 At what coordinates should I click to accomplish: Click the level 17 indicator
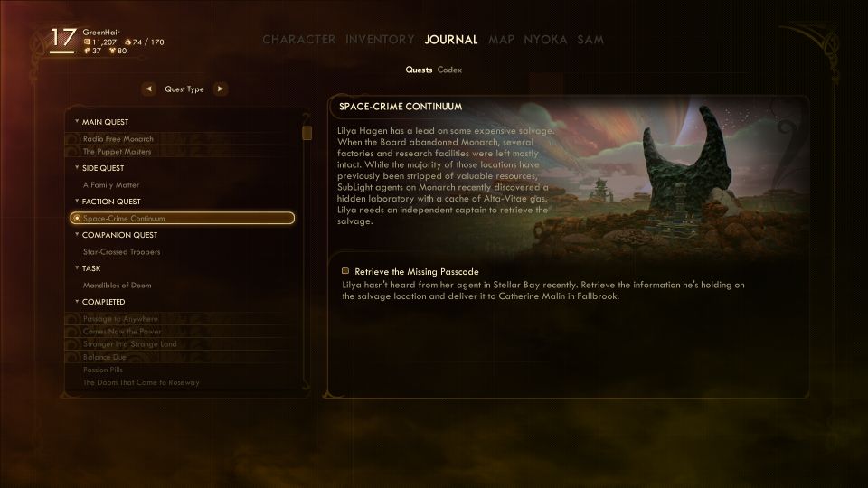[62, 39]
